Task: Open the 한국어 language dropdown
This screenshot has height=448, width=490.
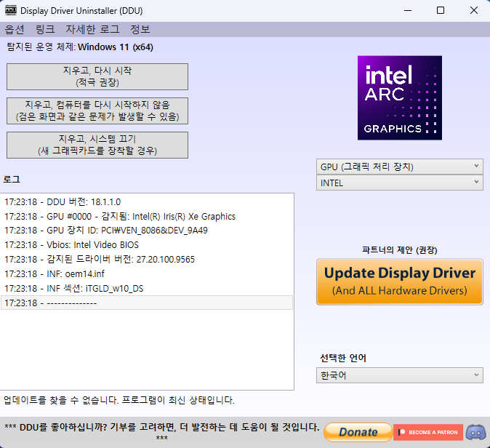Action: [399, 375]
